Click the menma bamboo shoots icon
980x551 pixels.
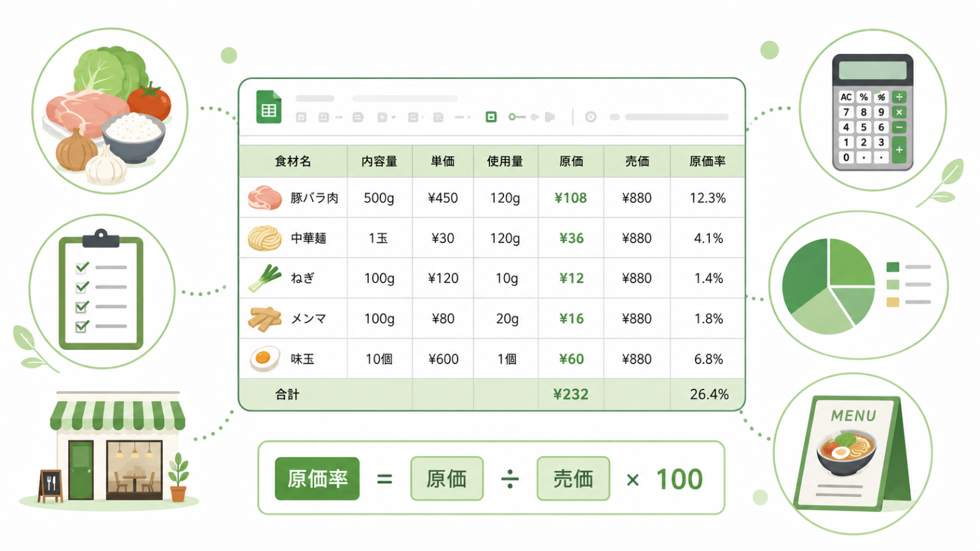pos(265,318)
